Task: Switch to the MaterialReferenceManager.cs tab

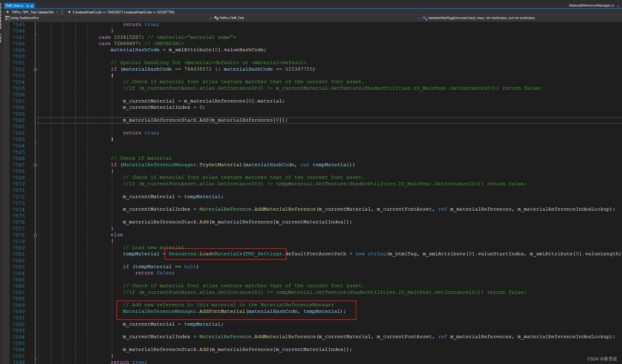Action: click(x=591, y=5)
